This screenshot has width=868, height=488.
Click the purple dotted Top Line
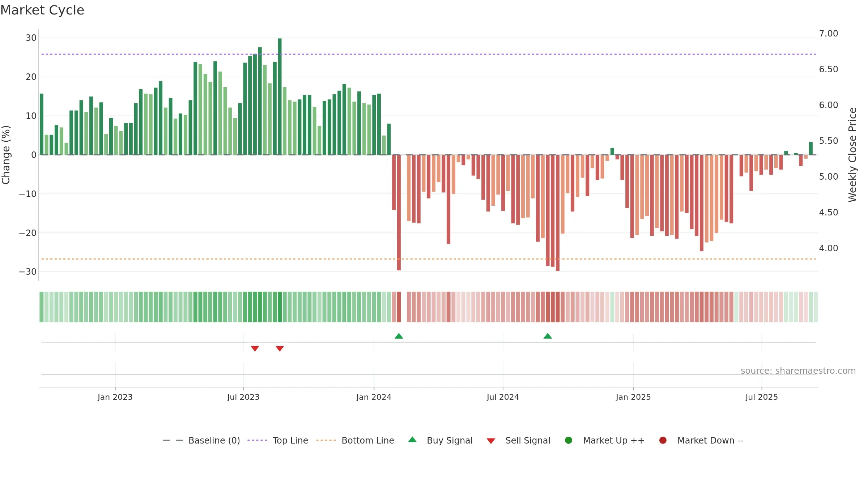429,54
